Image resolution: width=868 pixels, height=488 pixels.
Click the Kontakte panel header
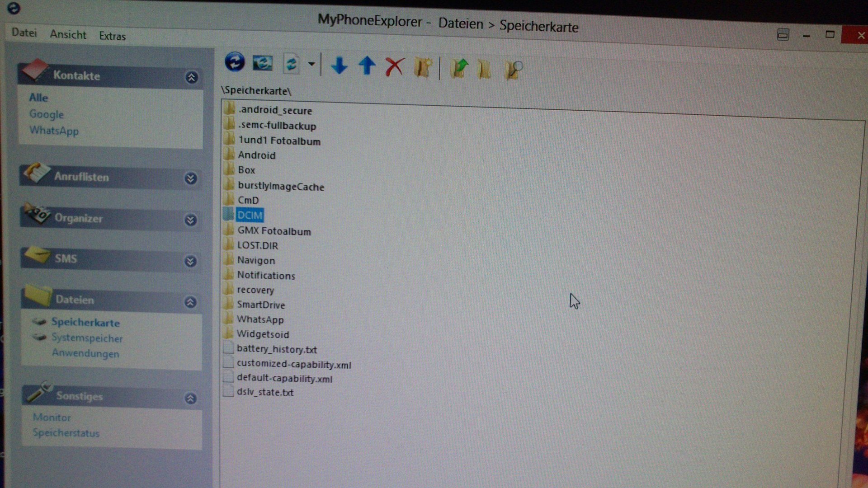click(x=110, y=75)
